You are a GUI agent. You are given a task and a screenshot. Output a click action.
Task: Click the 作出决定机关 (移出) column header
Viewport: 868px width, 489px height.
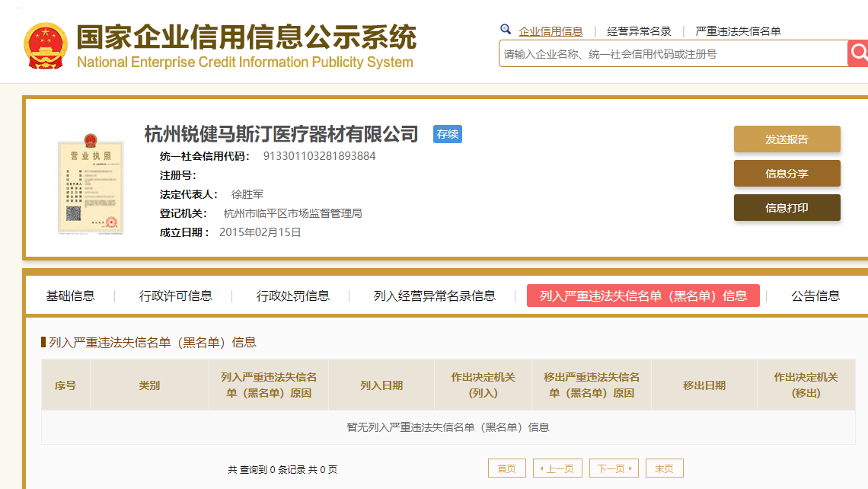tap(806, 385)
